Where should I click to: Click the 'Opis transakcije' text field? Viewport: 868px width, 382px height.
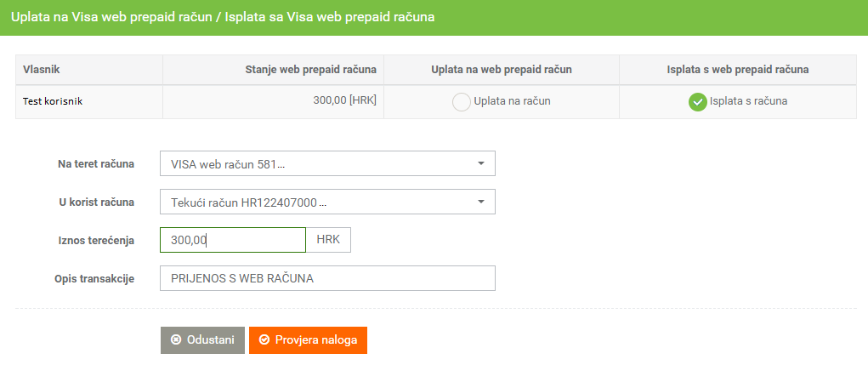point(327,278)
